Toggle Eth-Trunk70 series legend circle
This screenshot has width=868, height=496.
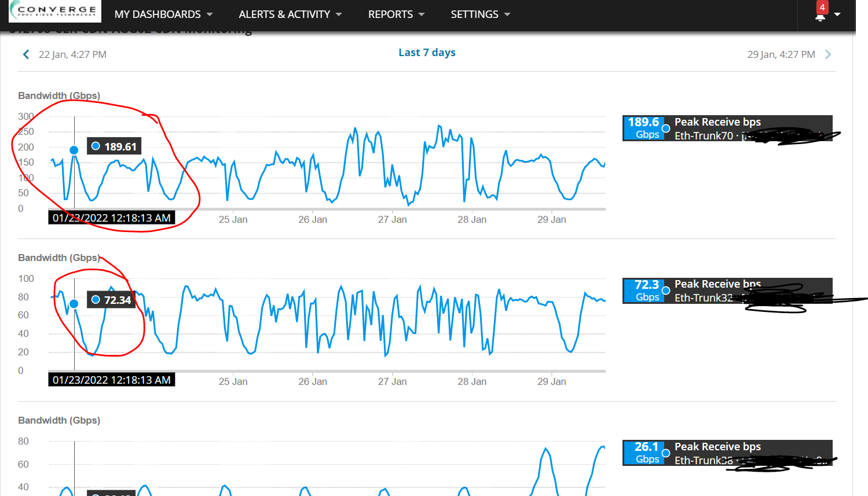point(666,128)
